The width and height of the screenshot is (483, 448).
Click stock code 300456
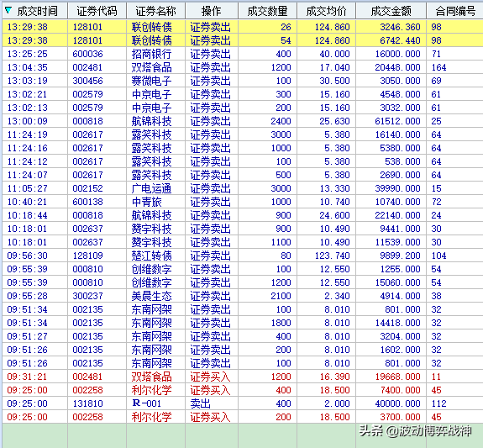[88, 81]
